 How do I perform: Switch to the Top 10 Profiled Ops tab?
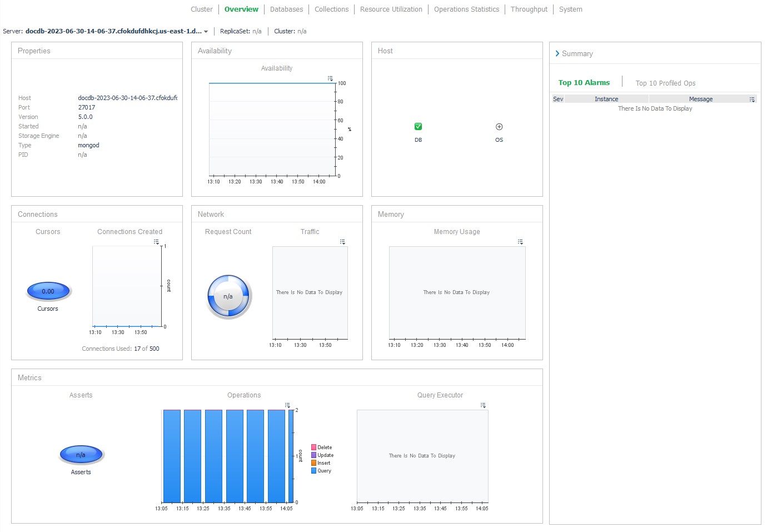coord(665,83)
